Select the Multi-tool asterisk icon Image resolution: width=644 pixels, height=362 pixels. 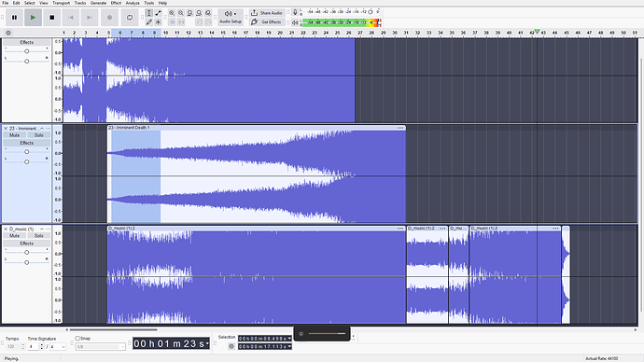158,22
